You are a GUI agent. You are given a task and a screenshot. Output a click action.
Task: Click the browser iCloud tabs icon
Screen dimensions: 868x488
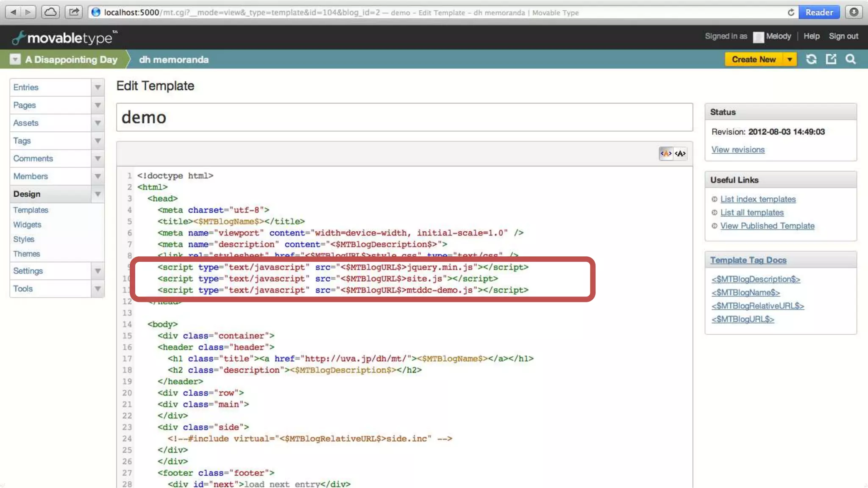click(x=50, y=12)
